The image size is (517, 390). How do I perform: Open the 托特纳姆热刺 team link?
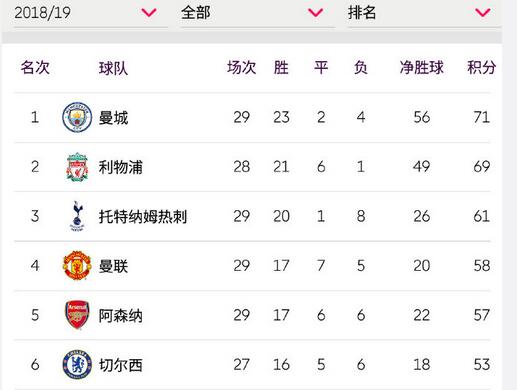coord(143,216)
